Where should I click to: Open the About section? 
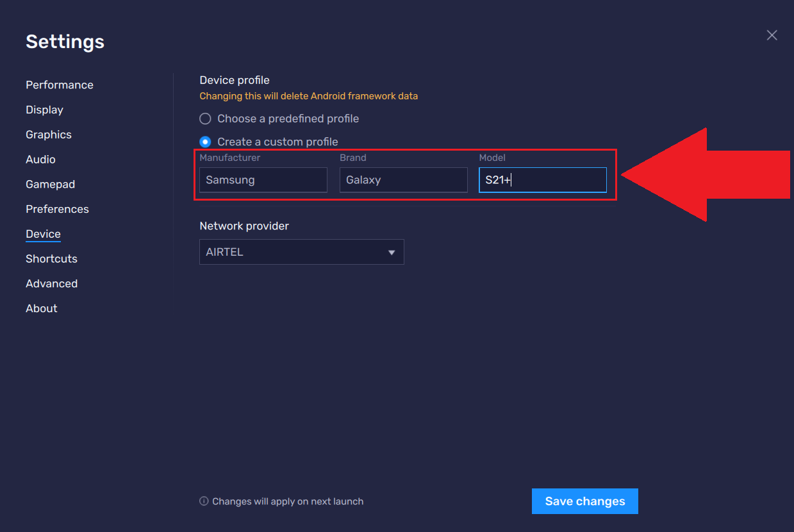(x=42, y=308)
